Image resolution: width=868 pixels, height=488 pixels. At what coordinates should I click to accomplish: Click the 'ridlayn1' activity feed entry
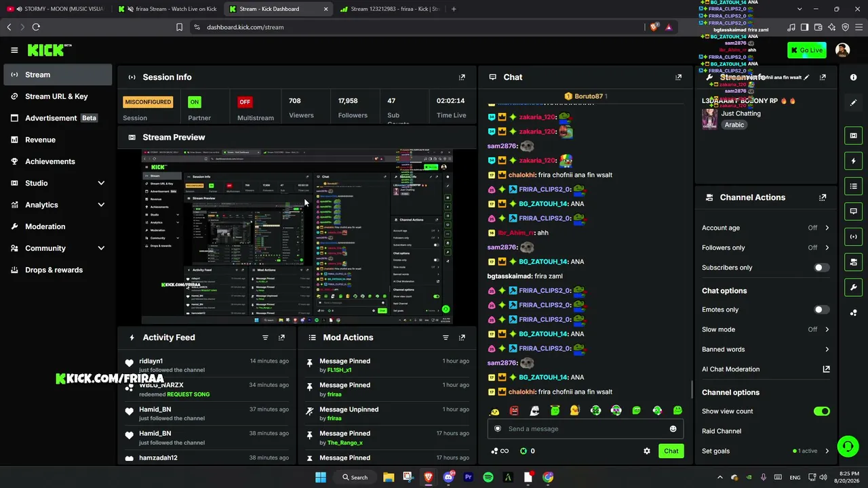pos(208,365)
